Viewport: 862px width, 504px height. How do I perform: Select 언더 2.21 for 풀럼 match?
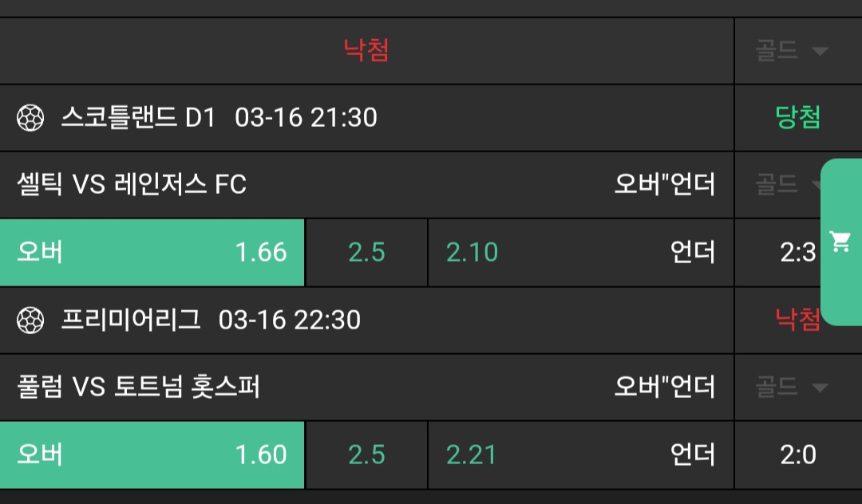[580, 455]
